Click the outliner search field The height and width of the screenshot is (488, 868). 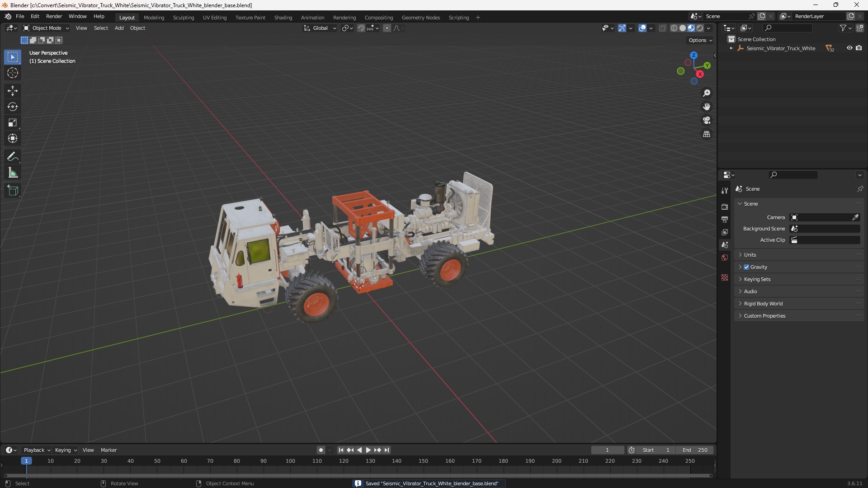[787, 28]
